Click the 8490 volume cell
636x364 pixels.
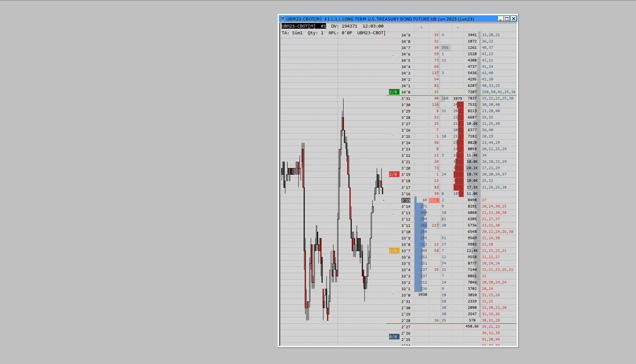click(472, 200)
